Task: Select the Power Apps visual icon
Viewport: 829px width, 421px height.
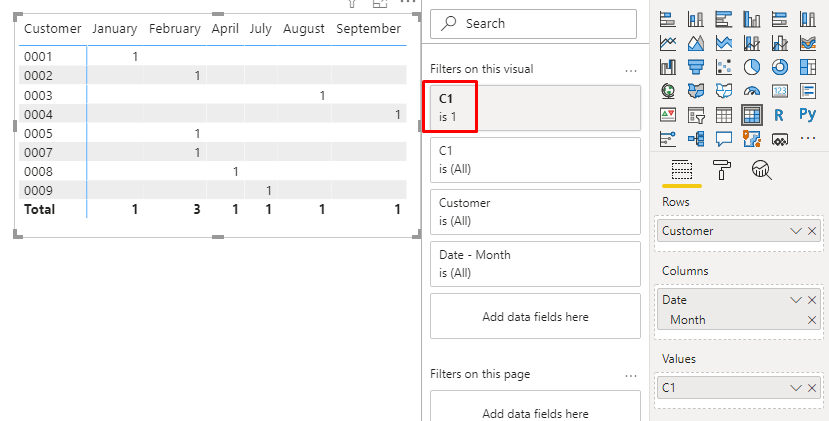Action: [780, 139]
